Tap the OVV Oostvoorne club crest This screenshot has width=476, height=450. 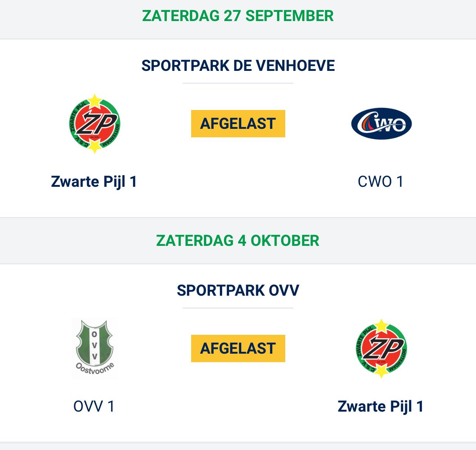pyautogui.click(x=94, y=348)
